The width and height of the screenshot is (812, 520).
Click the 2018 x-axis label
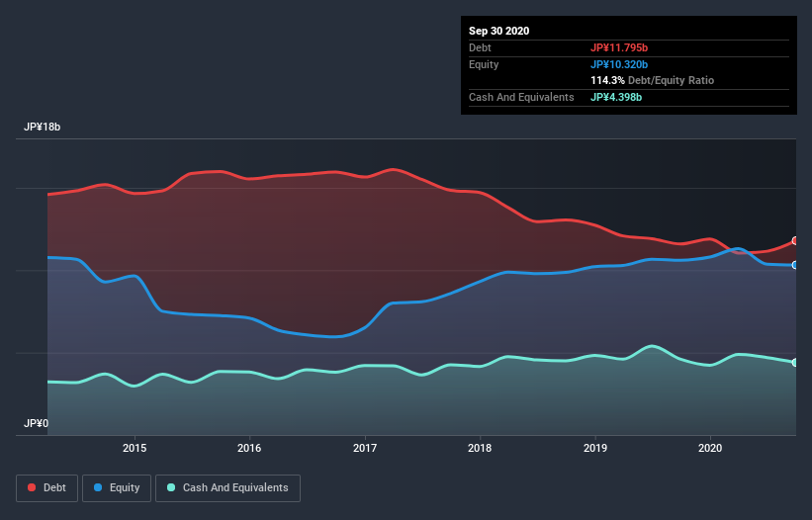click(480, 448)
